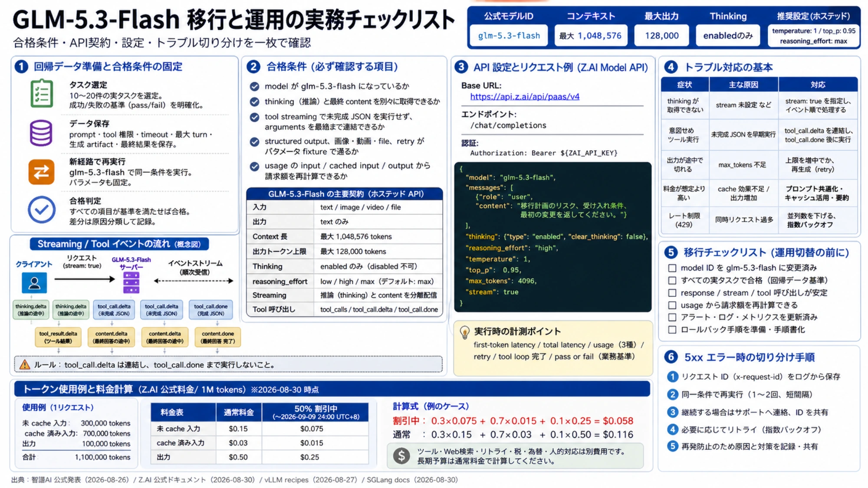
Task: Click the tool_call.done 完成 JSON node
Action: (x=210, y=310)
